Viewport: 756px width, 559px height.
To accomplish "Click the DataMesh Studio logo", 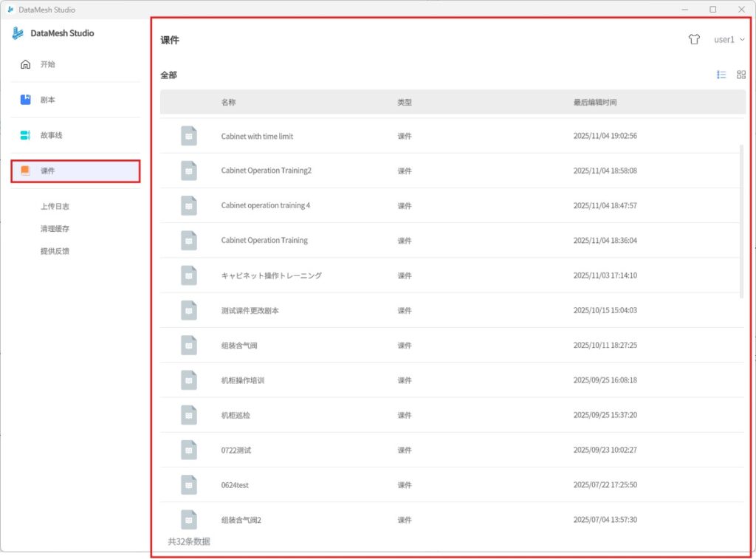I will [x=18, y=33].
